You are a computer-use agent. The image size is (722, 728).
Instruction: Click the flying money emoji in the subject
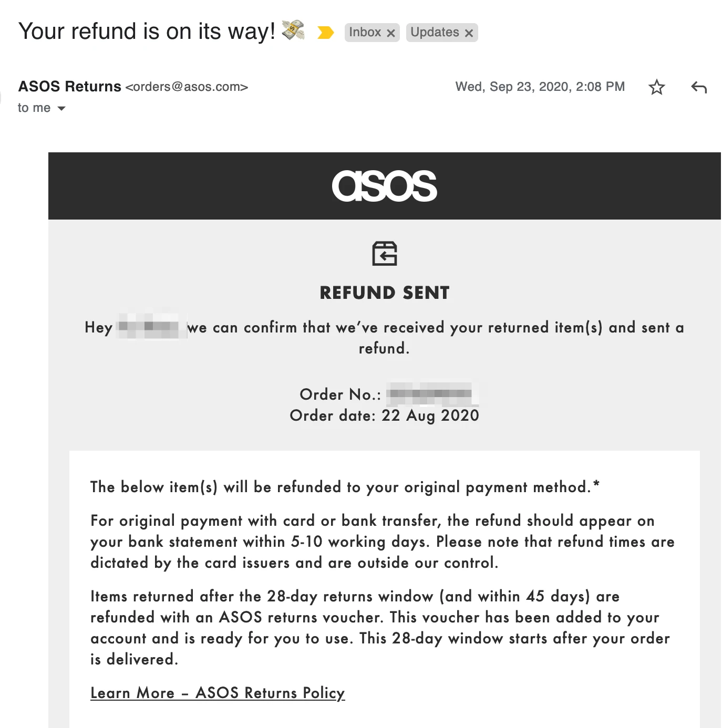point(293,30)
